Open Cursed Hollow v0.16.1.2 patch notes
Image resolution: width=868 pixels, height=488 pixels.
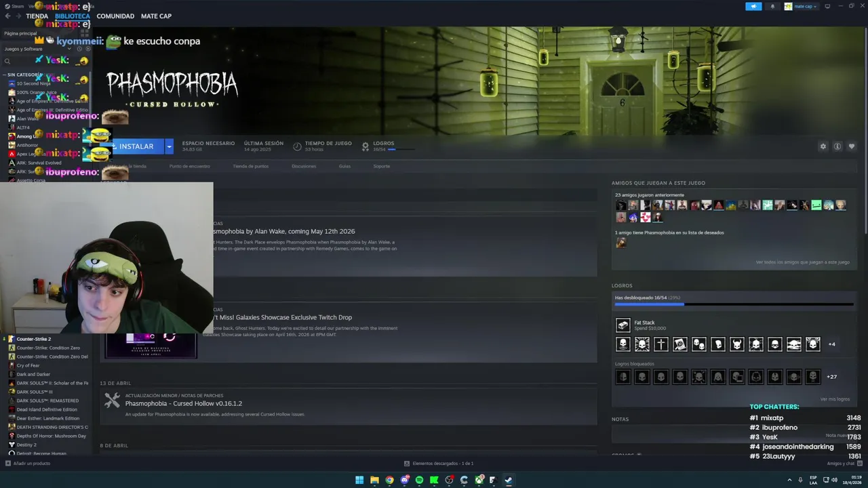(x=183, y=403)
